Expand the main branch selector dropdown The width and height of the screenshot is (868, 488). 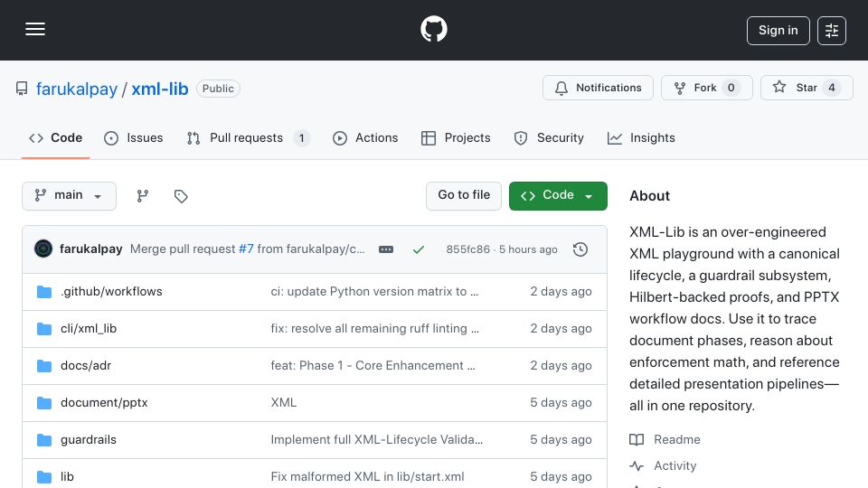pyautogui.click(x=70, y=196)
